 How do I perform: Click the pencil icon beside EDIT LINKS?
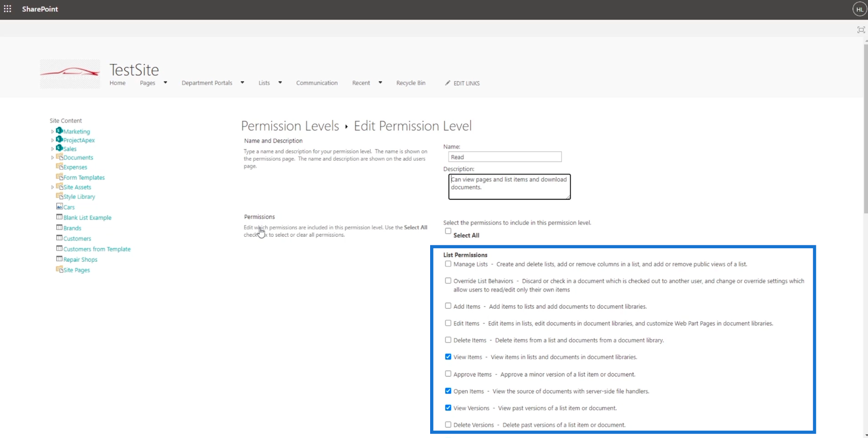click(x=448, y=83)
